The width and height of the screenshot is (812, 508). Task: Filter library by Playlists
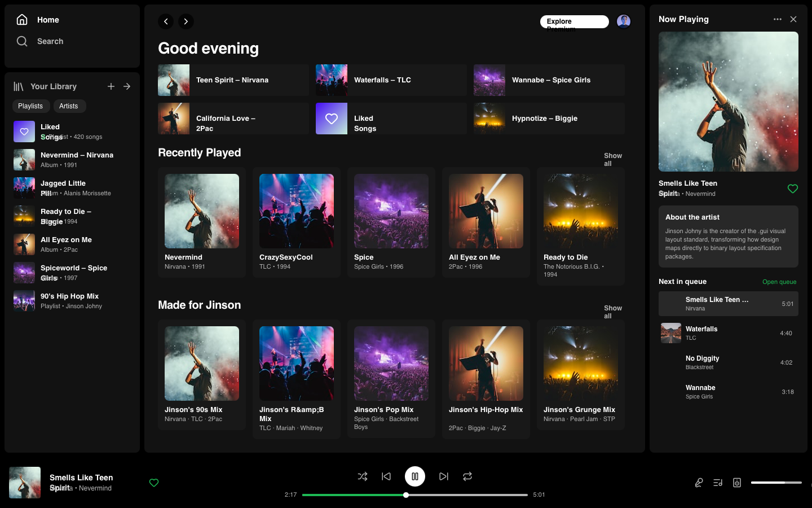pyautogui.click(x=30, y=106)
